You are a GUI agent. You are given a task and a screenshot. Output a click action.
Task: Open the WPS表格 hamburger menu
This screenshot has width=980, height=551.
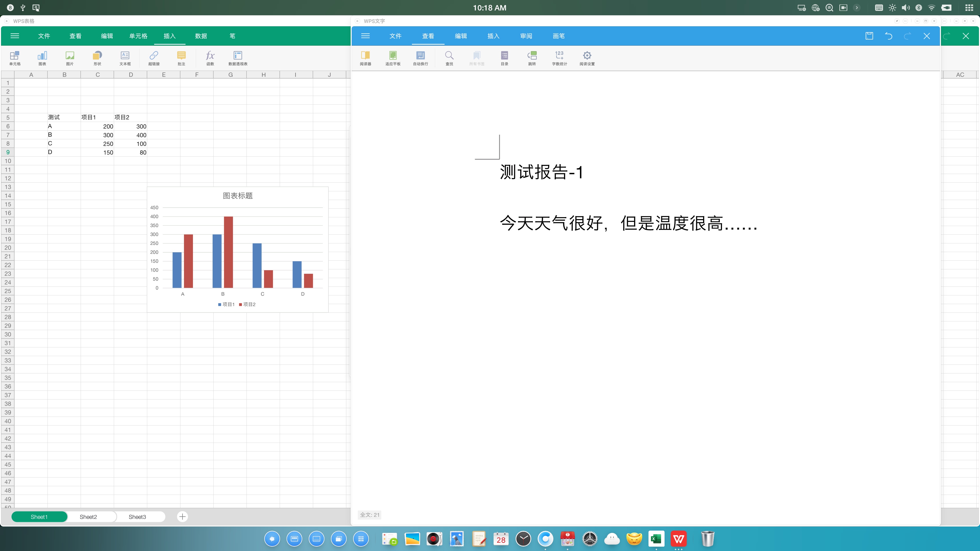[x=15, y=36]
